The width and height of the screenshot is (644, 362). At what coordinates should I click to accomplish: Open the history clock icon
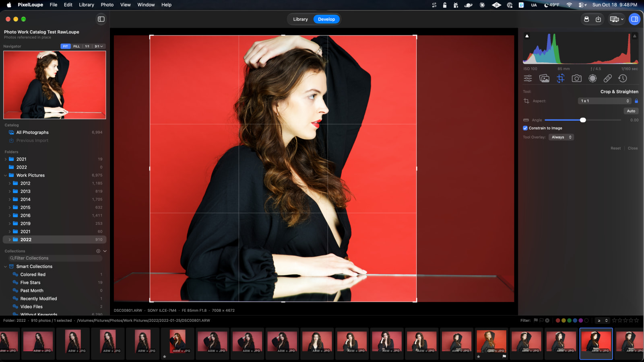623,78
